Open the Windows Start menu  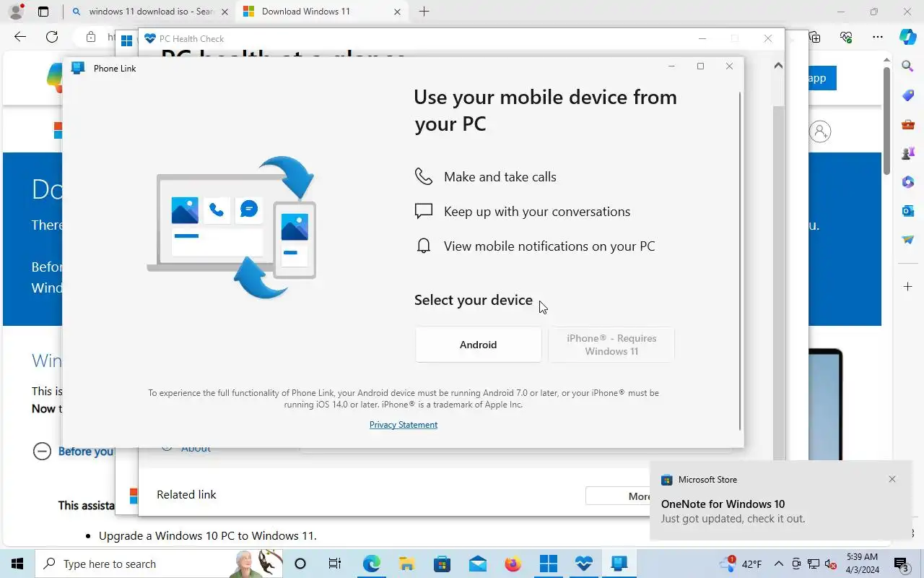[17, 564]
